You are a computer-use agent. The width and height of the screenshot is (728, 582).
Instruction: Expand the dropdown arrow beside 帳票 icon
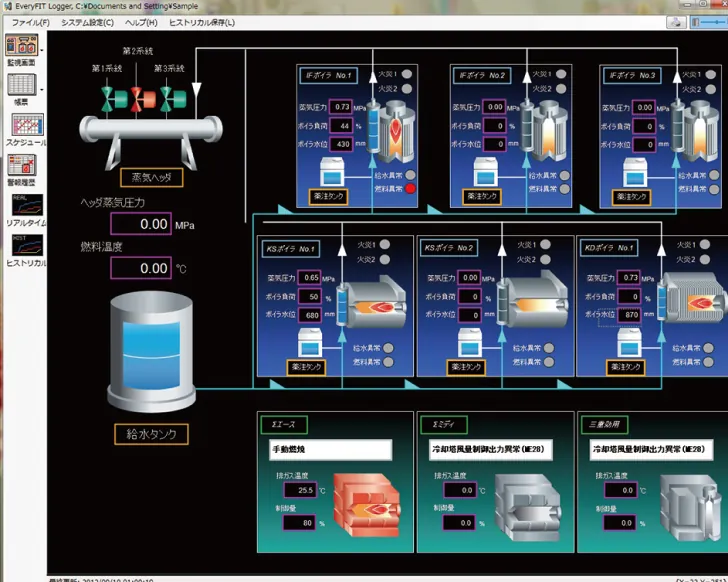(x=42, y=90)
